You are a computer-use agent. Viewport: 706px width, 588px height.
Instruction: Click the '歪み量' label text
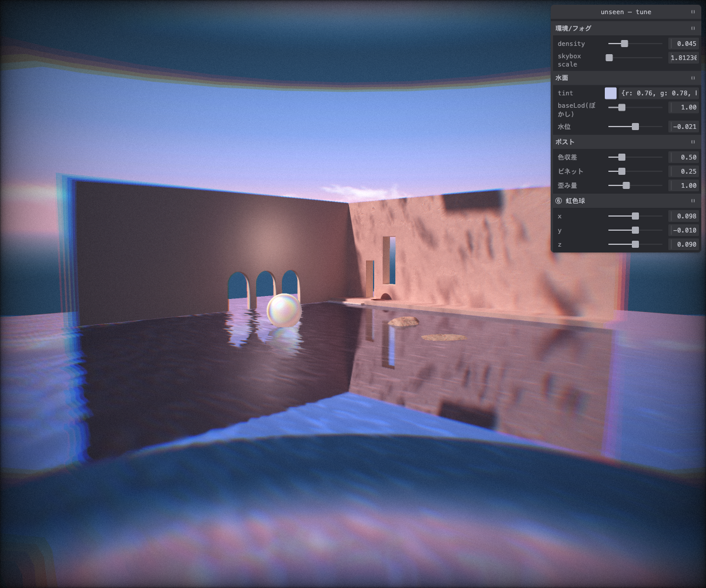pyautogui.click(x=568, y=185)
